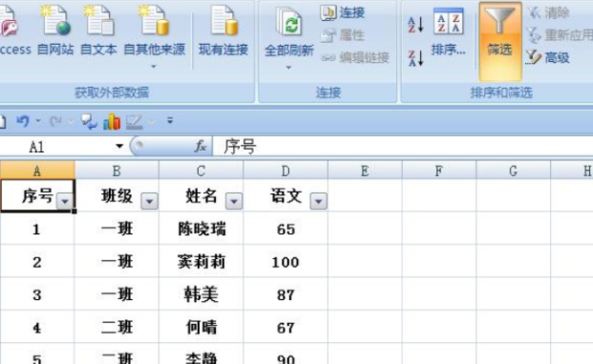The image size is (593, 364).
Task: Toggle the 筛选 filter button
Action: pyautogui.click(x=500, y=41)
